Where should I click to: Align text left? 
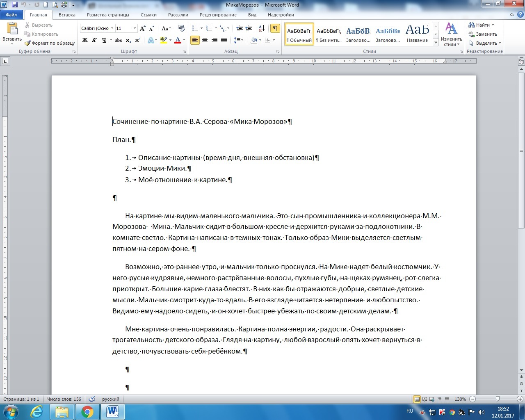(x=195, y=40)
